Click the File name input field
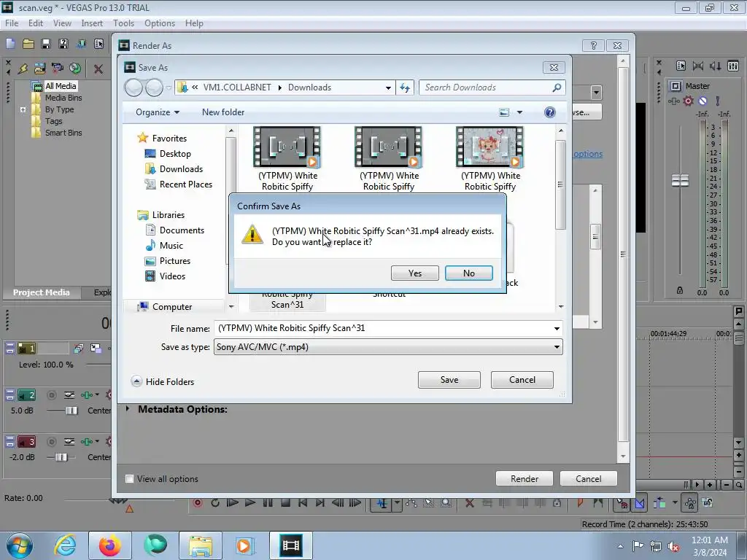The width and height of the screenshot is (747, 560). [382, 328]
